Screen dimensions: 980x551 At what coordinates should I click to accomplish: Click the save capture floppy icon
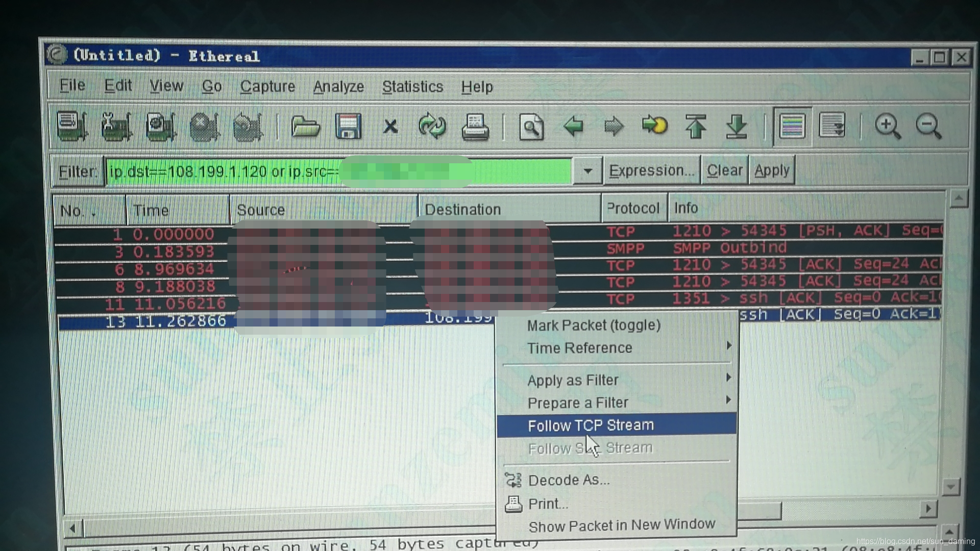click(348, 126)
